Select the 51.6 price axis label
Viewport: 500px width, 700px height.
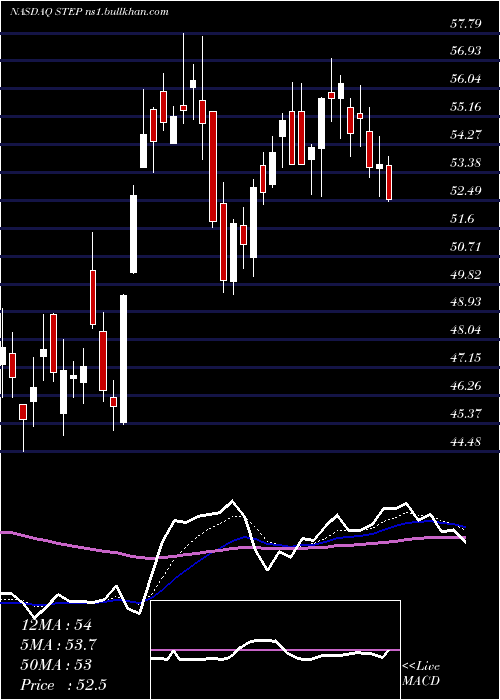[x=462, y=218]
